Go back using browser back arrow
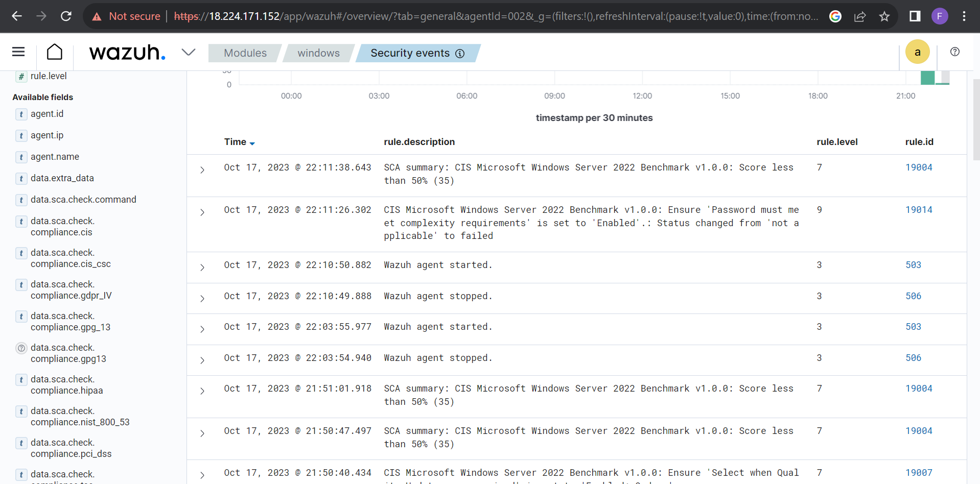 (x=17, y=16)
